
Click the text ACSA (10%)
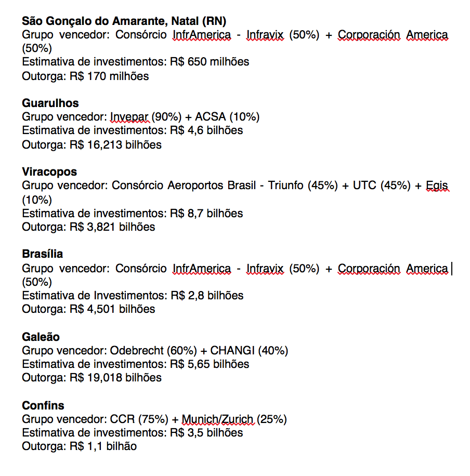[227, 117]
